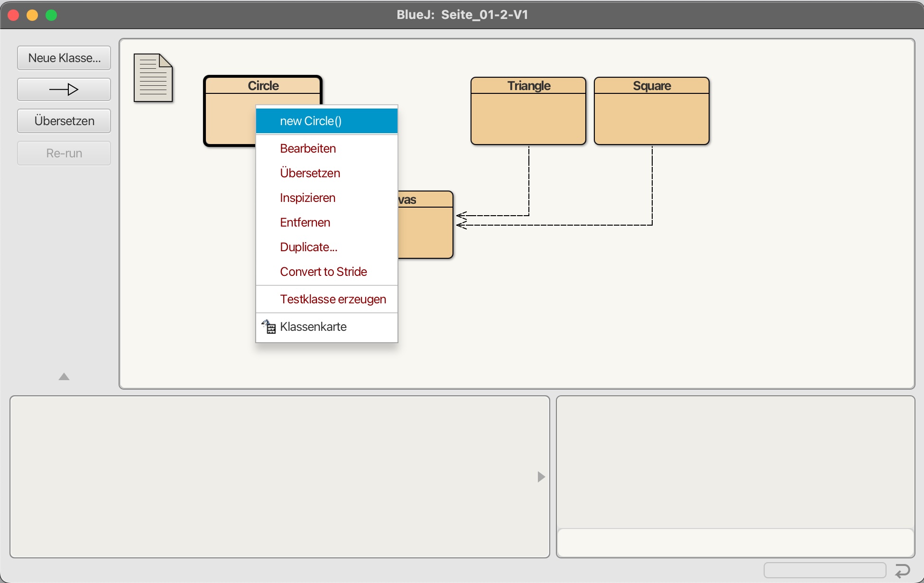Open the README document icon
924x583 pixels.
[153, 78]
